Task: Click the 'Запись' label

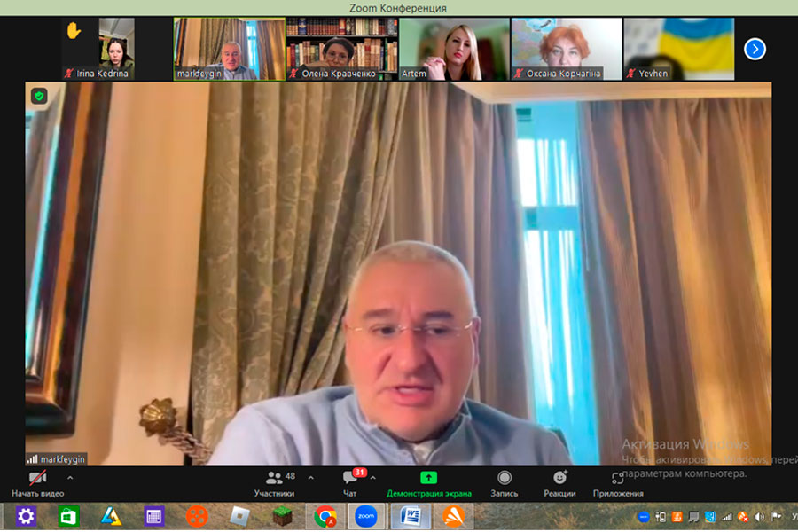Action: click(505, 493)
